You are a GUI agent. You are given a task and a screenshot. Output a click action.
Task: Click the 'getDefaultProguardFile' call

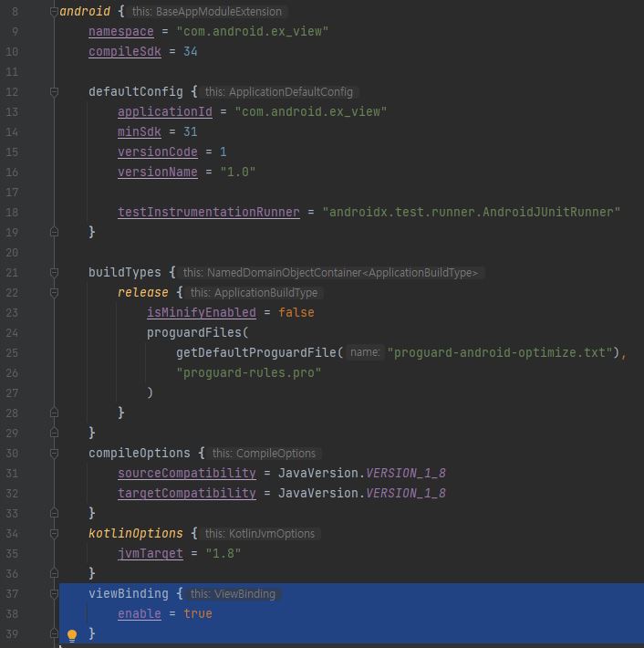pos(256,352)
